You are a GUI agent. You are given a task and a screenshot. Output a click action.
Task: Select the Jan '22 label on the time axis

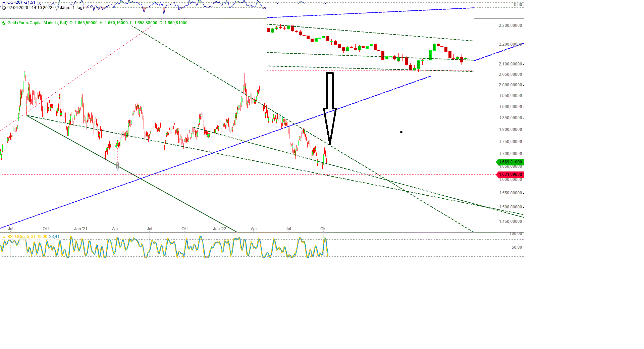tap(220, 229)
